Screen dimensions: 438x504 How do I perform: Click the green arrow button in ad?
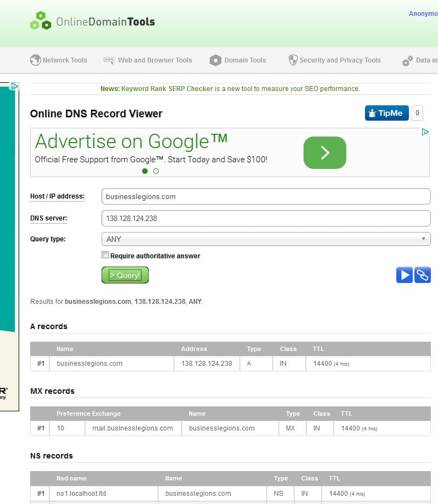(324, 152)
